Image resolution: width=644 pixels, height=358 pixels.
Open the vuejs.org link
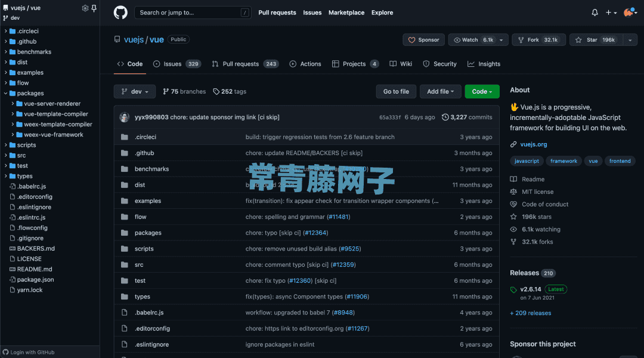pyautogui.click(x=534, y=144)
